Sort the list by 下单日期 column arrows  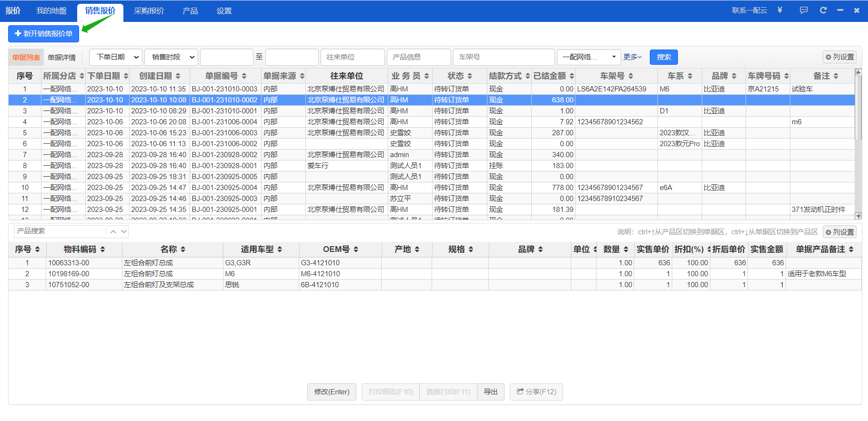tap(126, 76)
